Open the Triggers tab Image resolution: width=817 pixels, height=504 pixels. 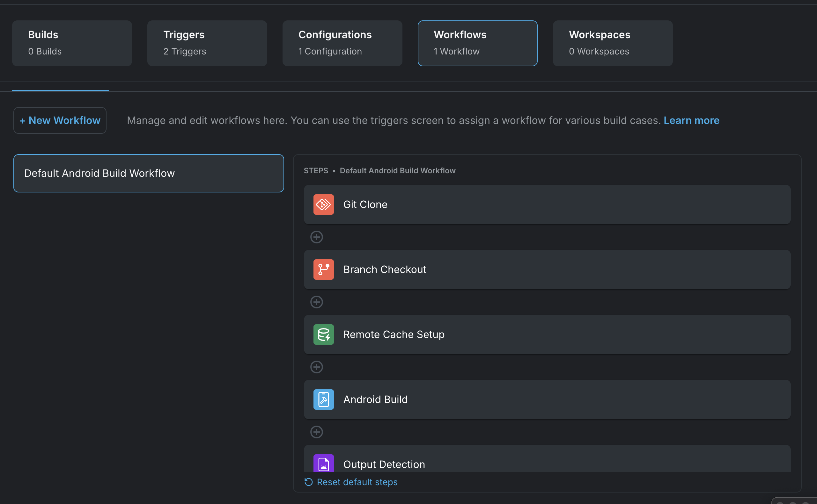click(207, 43)
